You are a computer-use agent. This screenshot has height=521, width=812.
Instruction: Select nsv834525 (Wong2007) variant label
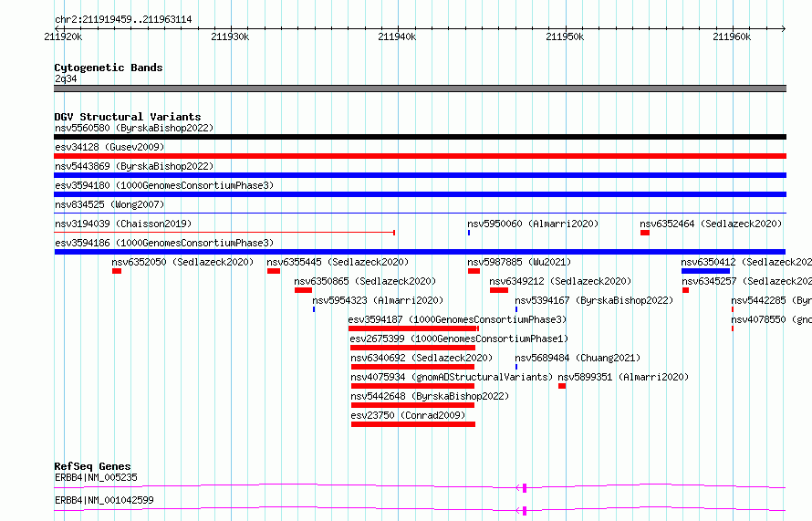109,204
